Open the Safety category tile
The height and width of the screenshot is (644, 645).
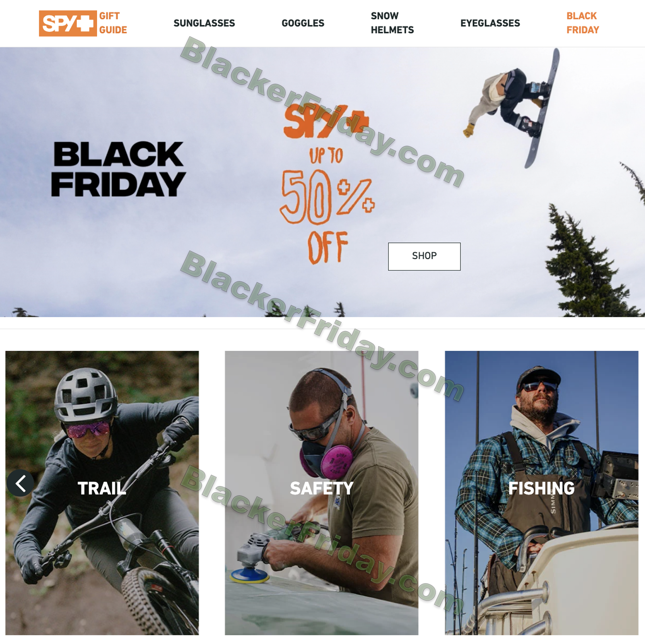pyautogui.click(x=321, y=493)
